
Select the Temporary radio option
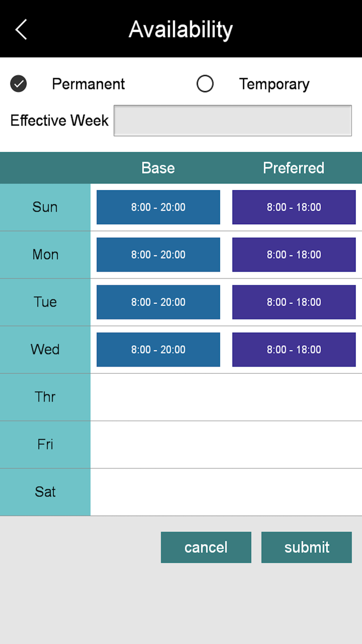point(205,84)
